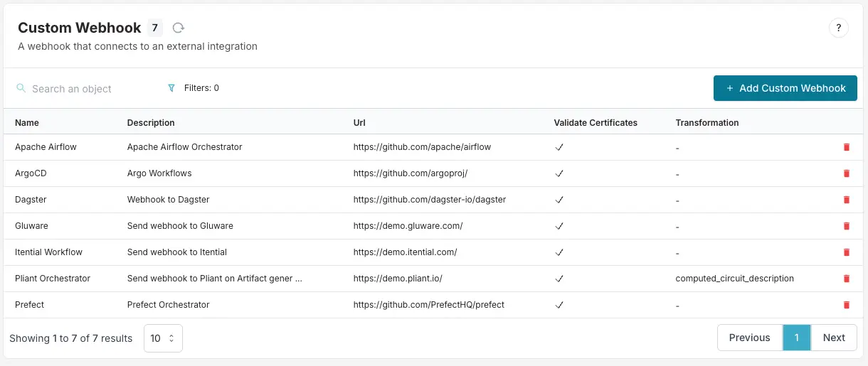Go to the Previous page

point(749,338)
